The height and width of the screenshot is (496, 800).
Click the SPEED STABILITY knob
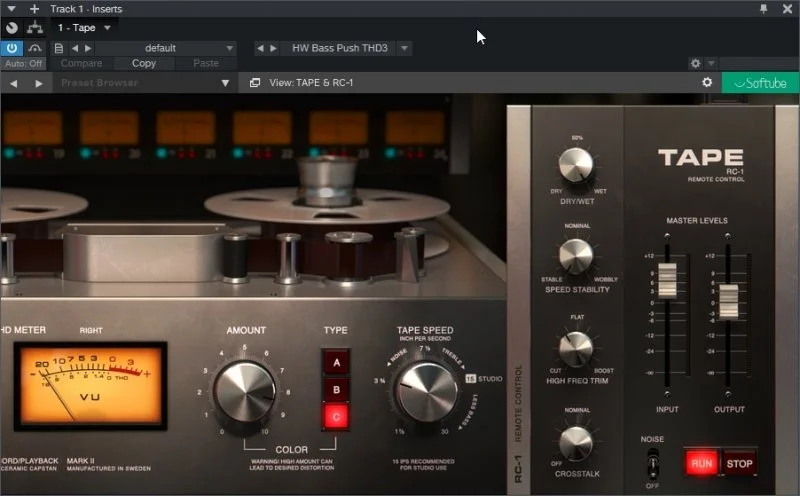(x=576, y=256)
